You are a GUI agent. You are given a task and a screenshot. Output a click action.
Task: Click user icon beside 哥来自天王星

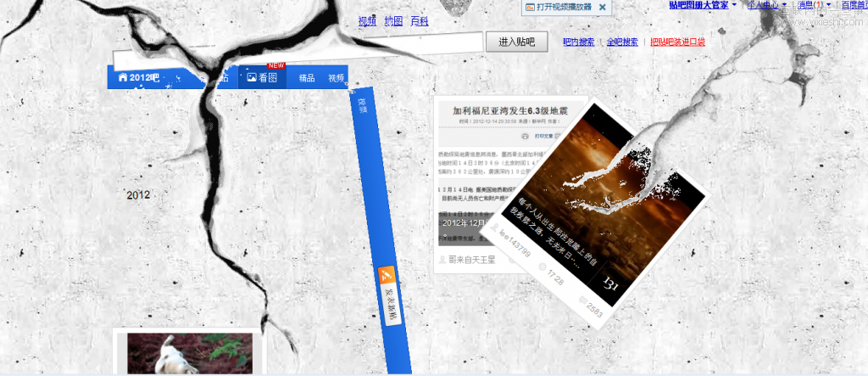click(x=442, y=259)
